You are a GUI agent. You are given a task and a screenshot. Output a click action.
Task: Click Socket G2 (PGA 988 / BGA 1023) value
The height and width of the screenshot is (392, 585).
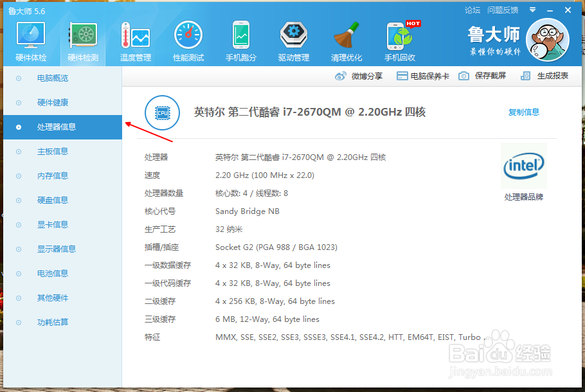click(x=276, y=247)
